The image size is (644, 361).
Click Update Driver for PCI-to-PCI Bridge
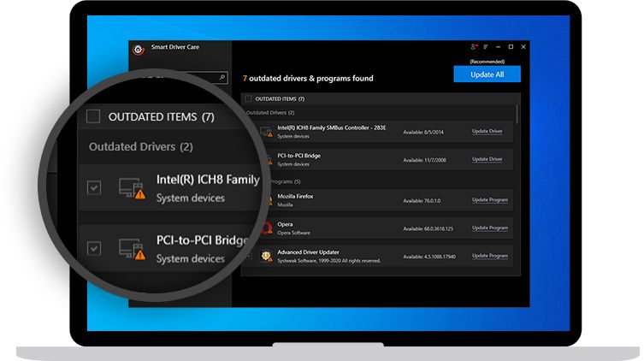click(x=487, y=159)
